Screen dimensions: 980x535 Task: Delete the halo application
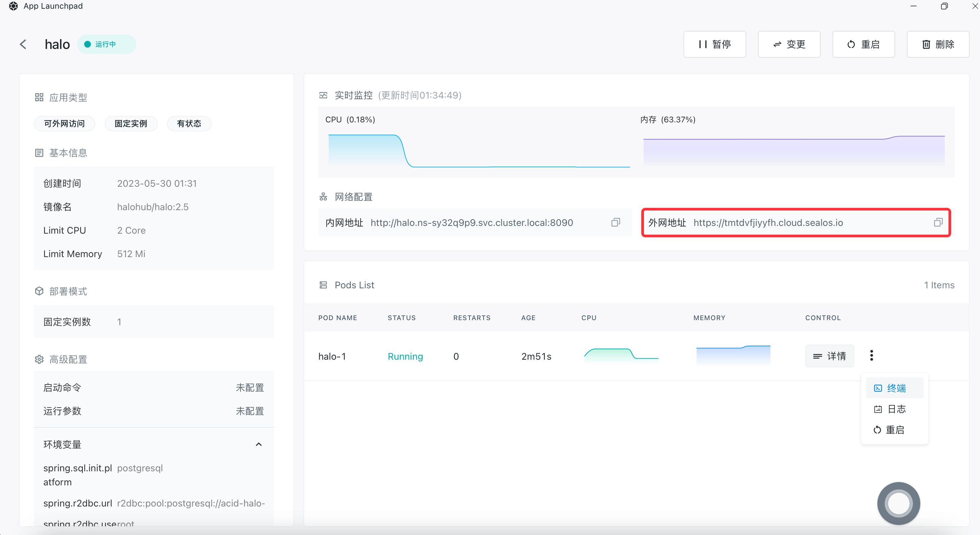pos(937,45)
